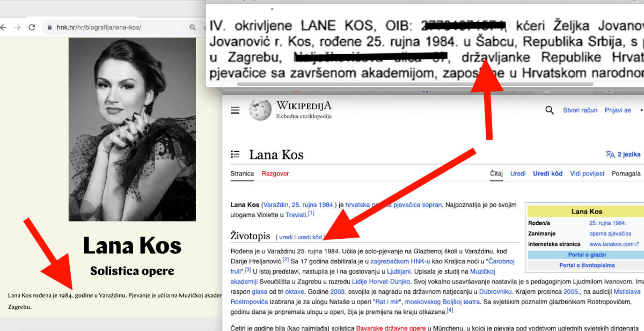Click the browser forward arrow
This screenshot has width=644, height=331.
point(18,27)
